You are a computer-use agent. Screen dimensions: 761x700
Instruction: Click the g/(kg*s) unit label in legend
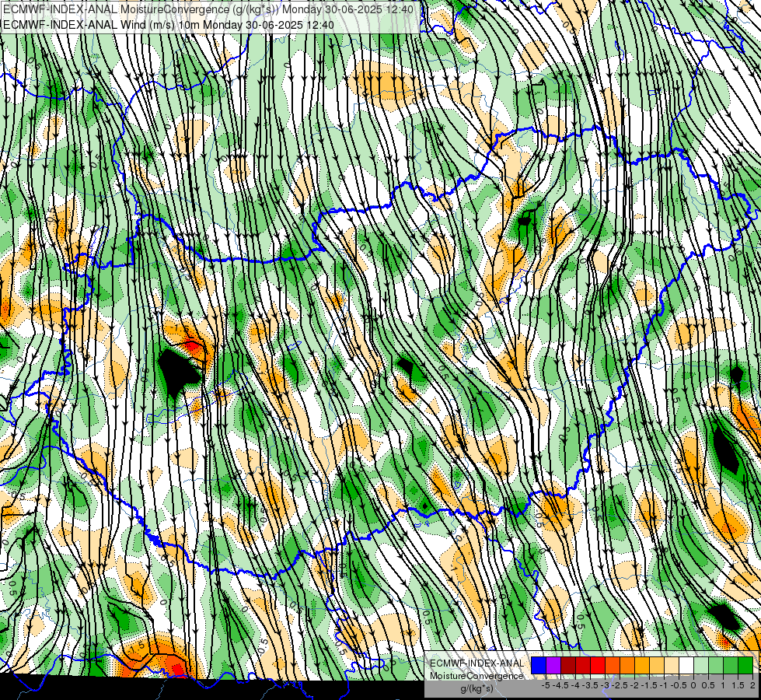click(476, 688)
